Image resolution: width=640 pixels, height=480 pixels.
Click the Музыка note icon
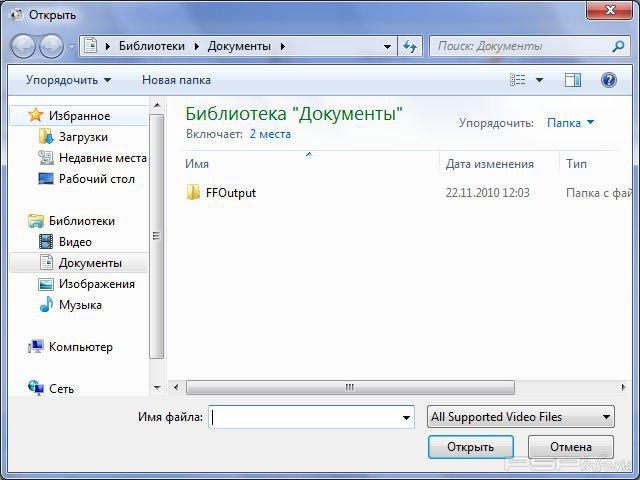click(x=46, y=304)
